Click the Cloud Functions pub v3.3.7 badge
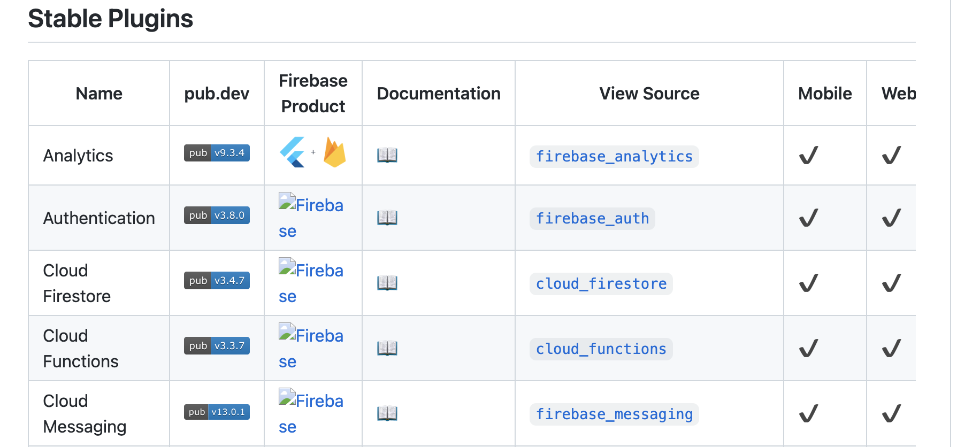This screenshot has height=447, width=980. coord(217,346)
